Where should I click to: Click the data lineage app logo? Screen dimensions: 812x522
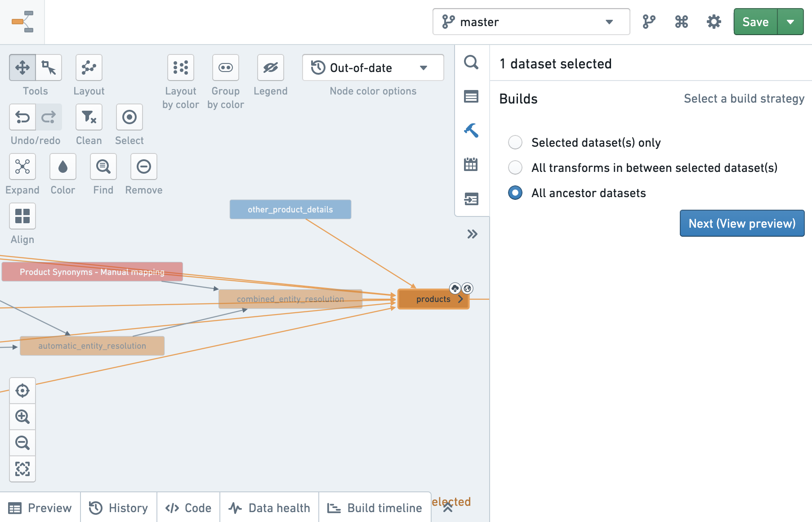(x=22, y=22)
